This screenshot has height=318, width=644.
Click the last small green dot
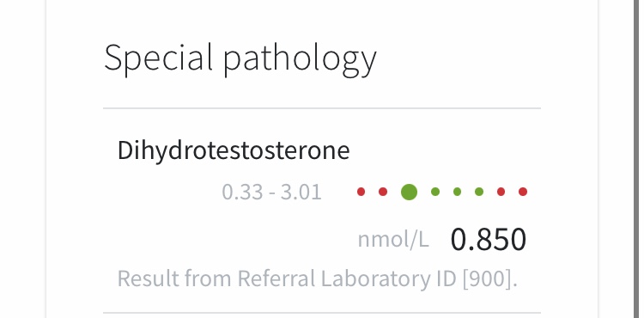pyautogui.click(x=479, y=192)
